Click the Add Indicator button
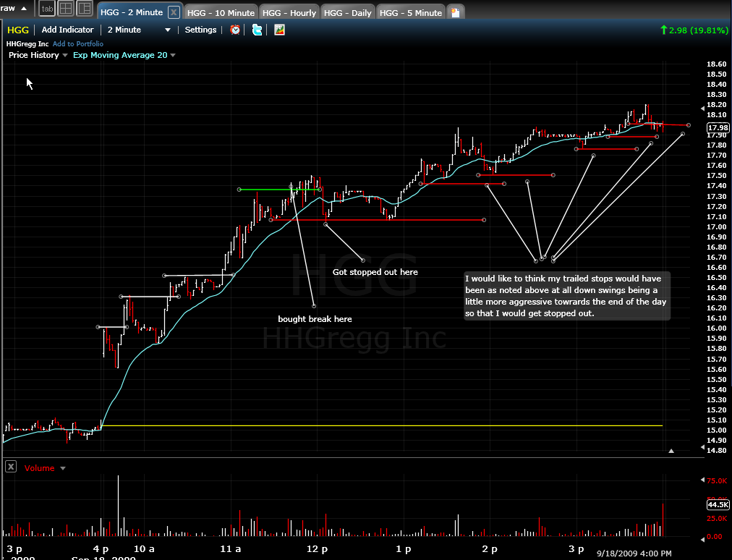The width and height of the screenshot is (732, 560). click(68, 30)
